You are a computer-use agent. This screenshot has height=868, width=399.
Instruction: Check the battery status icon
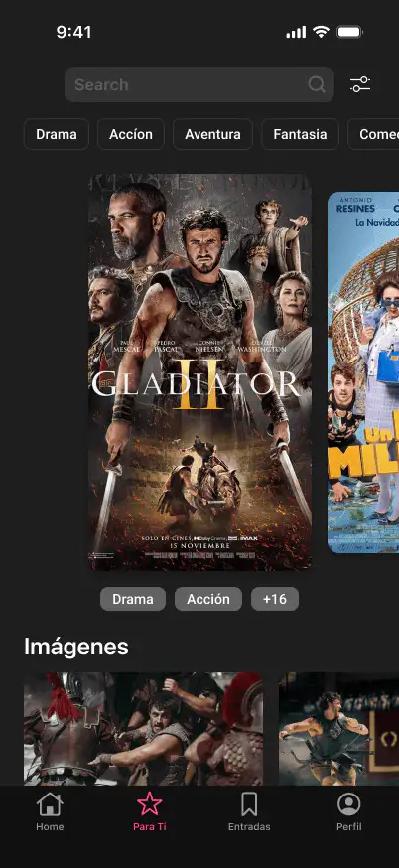click(x=349, y=32)
